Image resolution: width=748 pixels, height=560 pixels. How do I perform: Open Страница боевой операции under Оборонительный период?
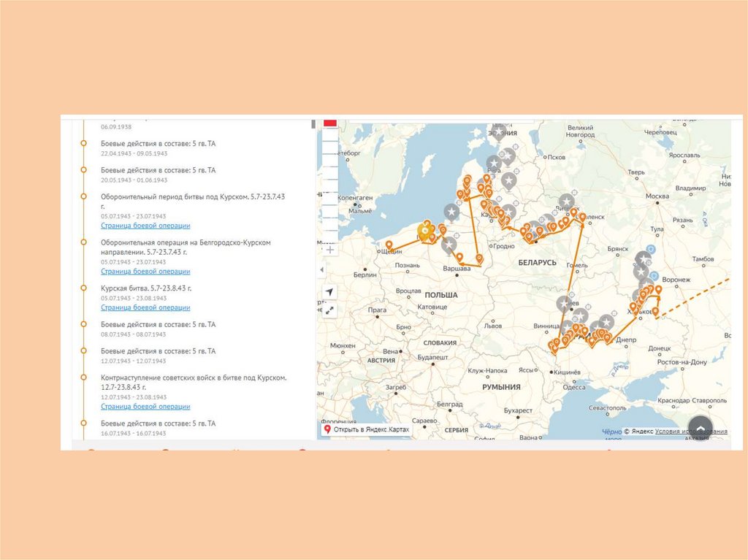[x=145, y=226]
